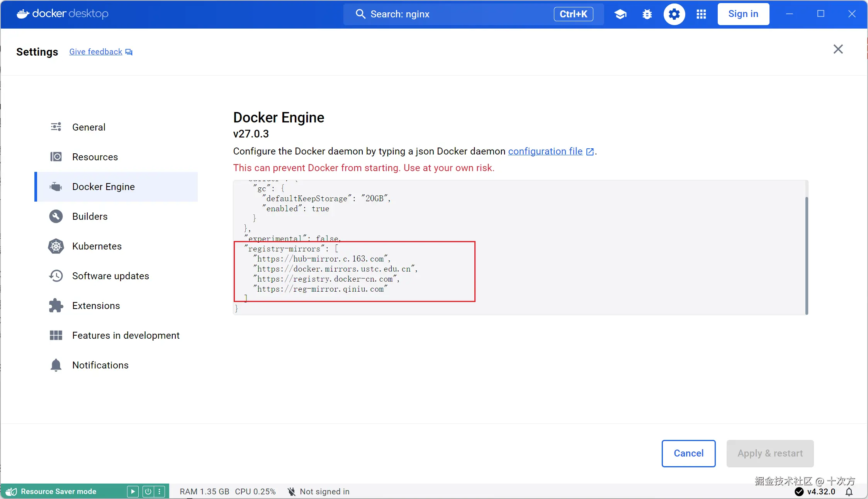Open the configuration file documentation link
The height and width of the screenshot is (499, 868).
pos(545,151)
